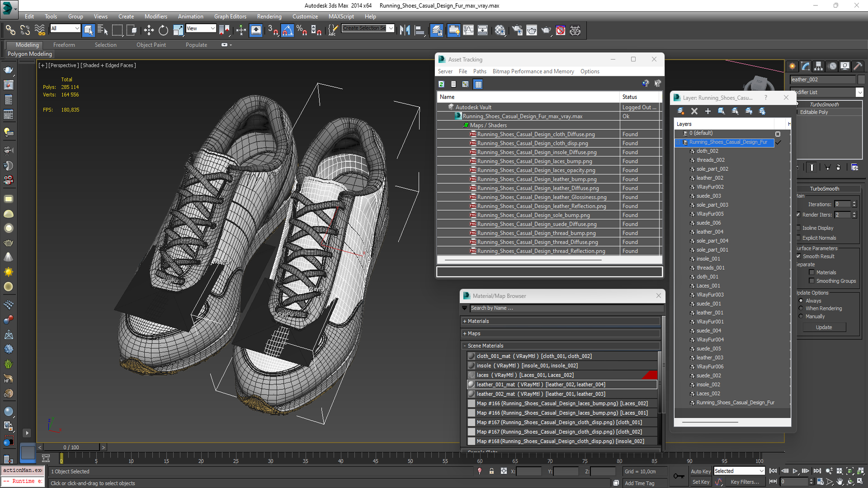Open the Rendering menu

pyautogui.click(x=269, y=16)
